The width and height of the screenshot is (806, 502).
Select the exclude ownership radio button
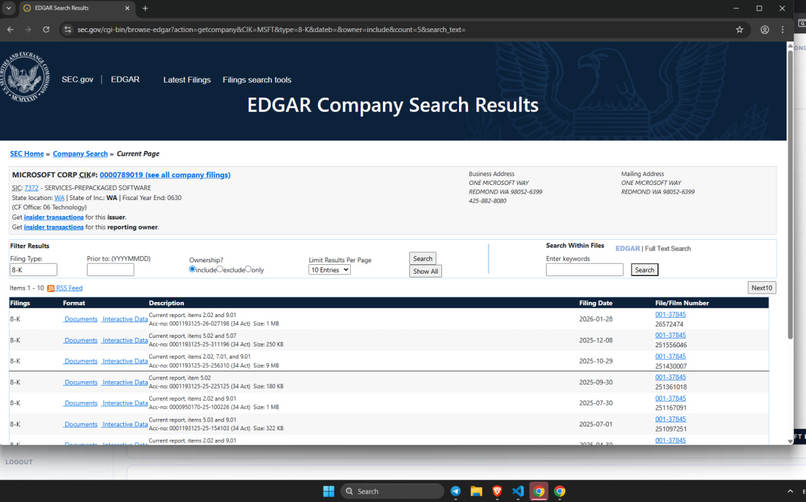coord(220,269)
